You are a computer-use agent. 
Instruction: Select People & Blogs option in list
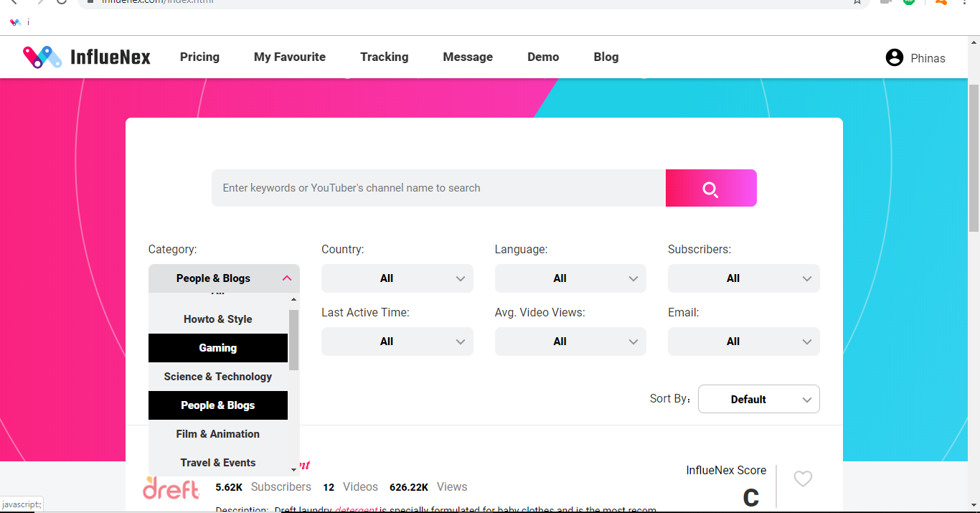[x=218, y=405]
